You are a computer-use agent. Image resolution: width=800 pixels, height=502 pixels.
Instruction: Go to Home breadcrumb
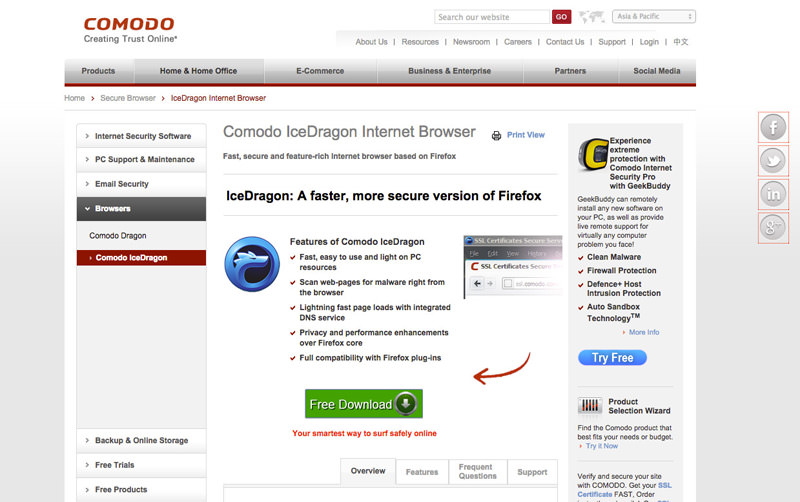(x=74, y=98)
